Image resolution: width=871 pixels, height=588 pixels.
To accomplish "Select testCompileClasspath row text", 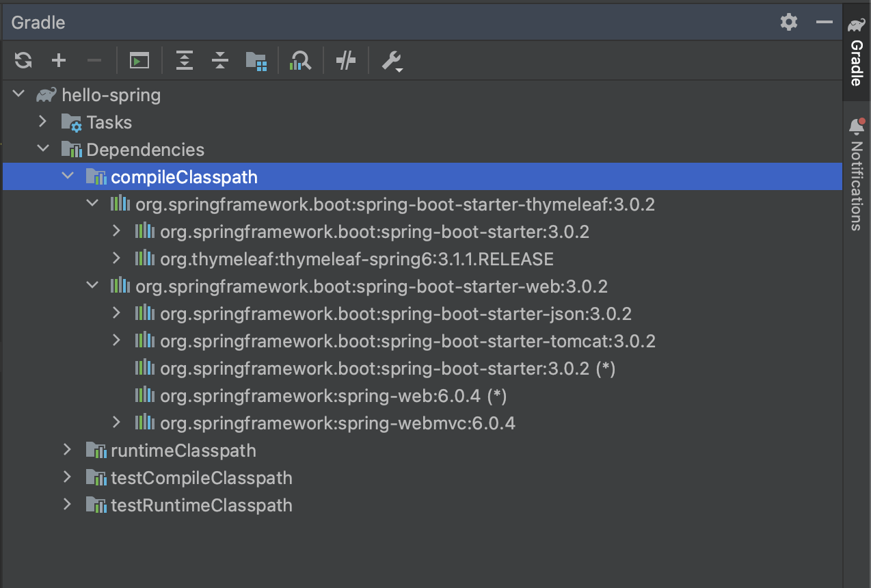I will [x=202, y=478].
